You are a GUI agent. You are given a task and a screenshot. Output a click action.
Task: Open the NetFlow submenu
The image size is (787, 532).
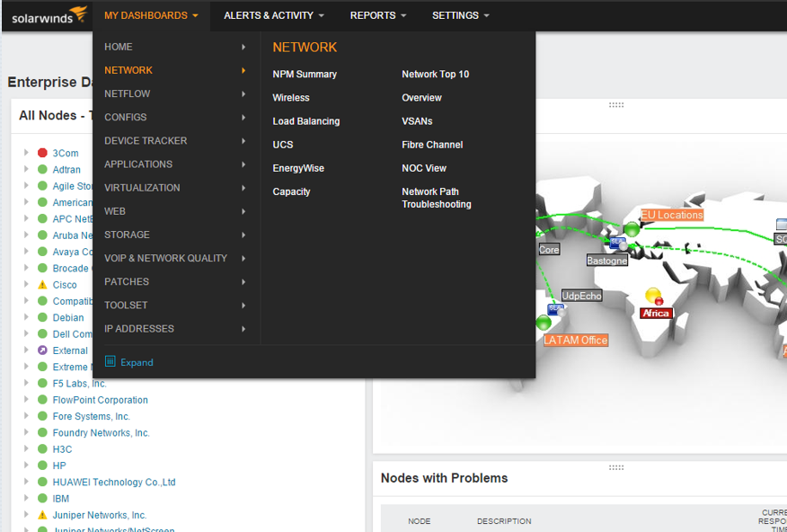click(176, 93)
